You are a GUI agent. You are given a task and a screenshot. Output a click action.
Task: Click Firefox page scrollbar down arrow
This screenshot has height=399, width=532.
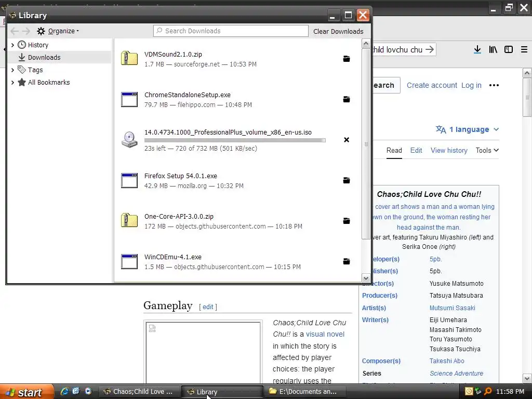click(x=527, y=378)
